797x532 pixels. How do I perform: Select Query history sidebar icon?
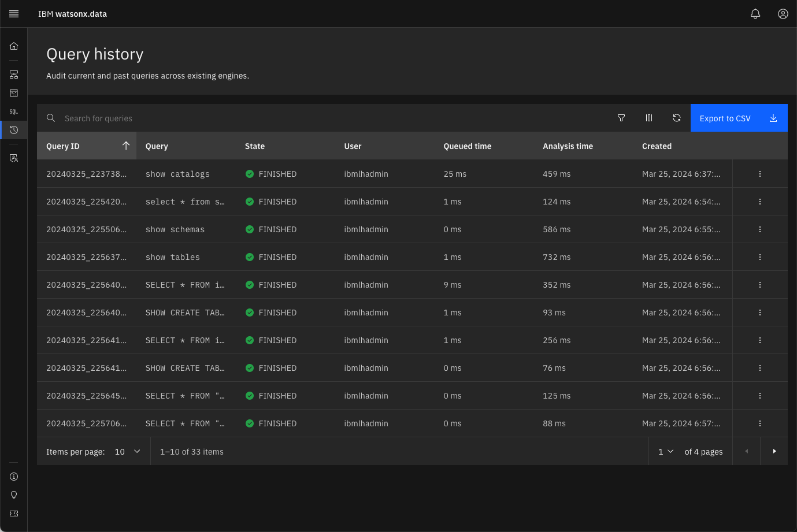pyautogui.click(x=14, y=130)
